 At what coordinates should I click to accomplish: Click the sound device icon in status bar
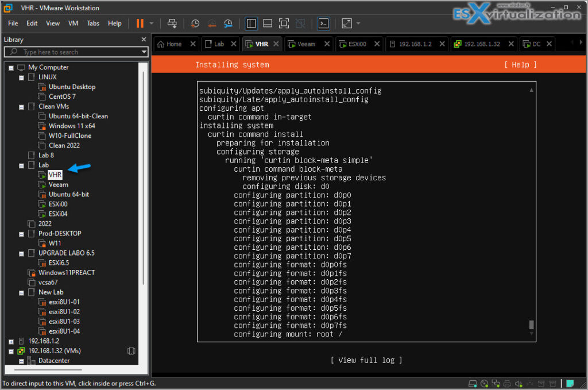click(x=519, y=383)
